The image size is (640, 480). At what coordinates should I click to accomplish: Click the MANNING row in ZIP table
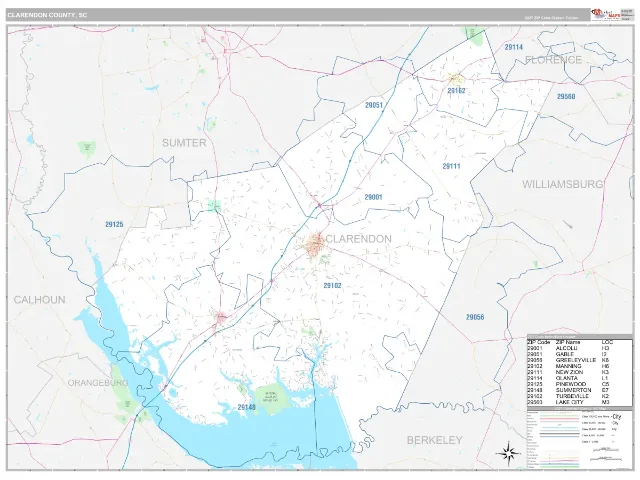pos(580,366)
